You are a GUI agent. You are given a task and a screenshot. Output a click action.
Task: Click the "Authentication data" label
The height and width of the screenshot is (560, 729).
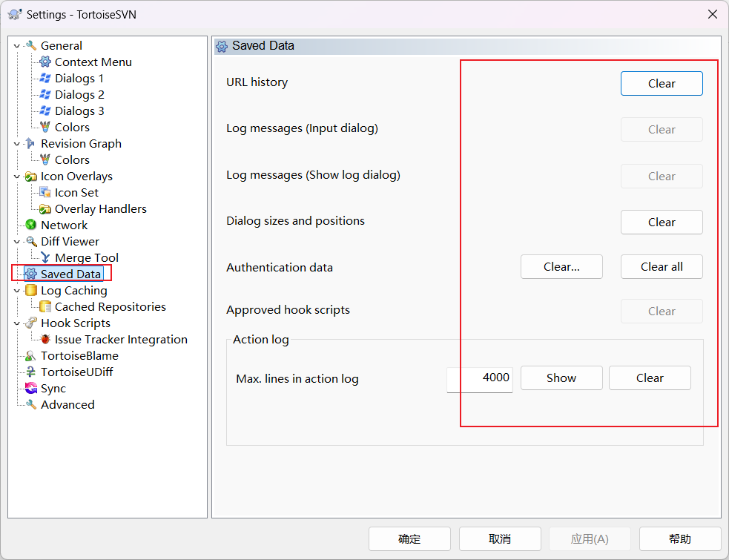coord(280,268)
